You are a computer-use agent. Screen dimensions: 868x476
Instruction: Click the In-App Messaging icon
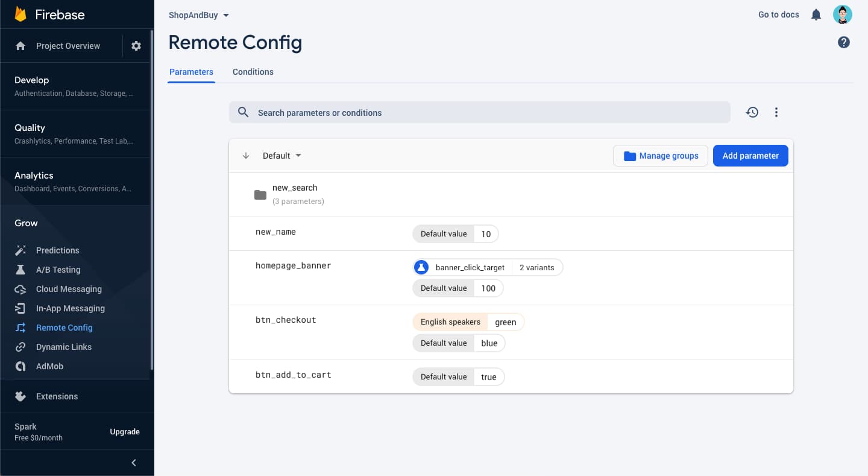click(20, 308)
